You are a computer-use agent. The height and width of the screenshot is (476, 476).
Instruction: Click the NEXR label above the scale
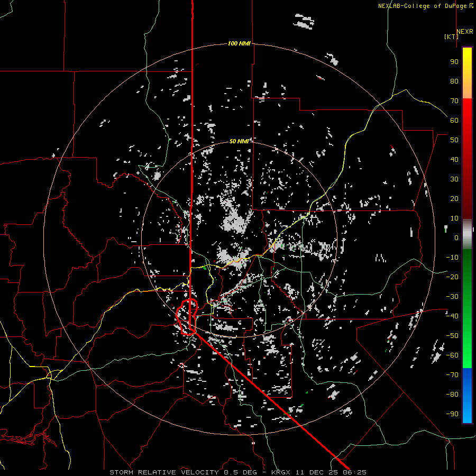465,32
